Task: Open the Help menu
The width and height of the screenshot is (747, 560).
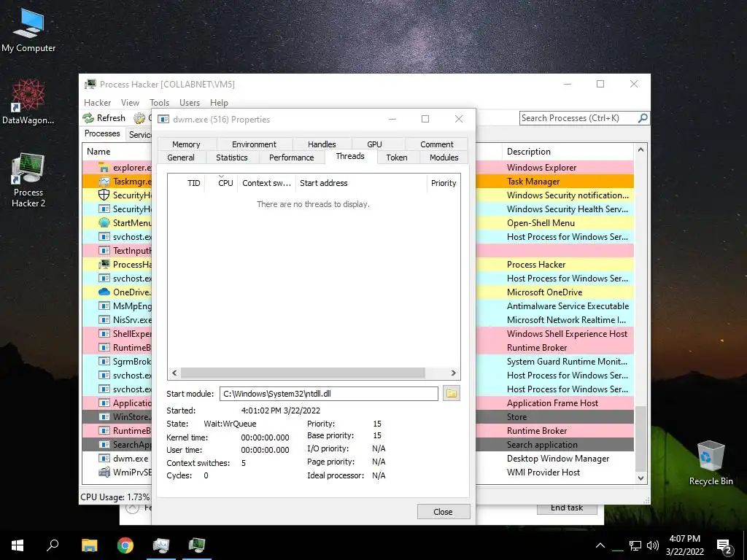Action: click(219, 102)
